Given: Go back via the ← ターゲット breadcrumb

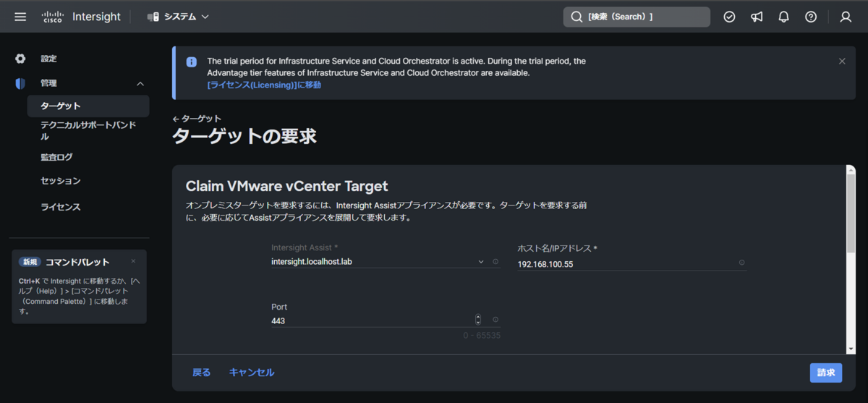Looking at the screenshot, I should click(197, 119).
